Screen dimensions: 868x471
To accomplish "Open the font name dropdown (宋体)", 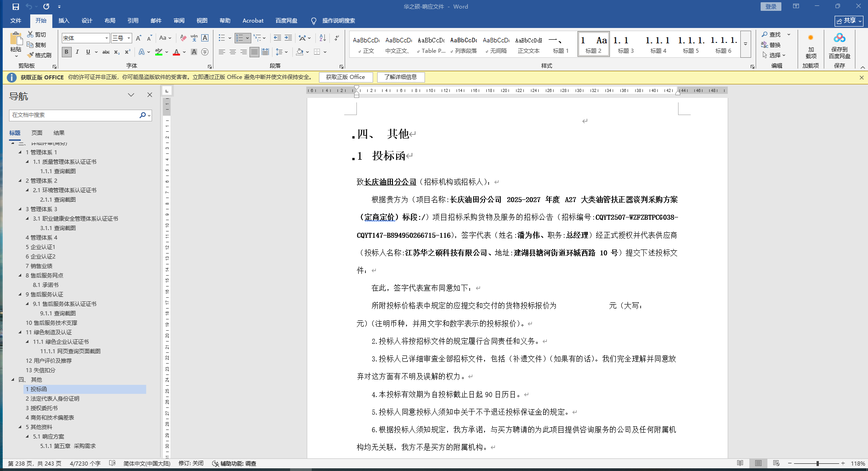I will [x=106, y=38].
